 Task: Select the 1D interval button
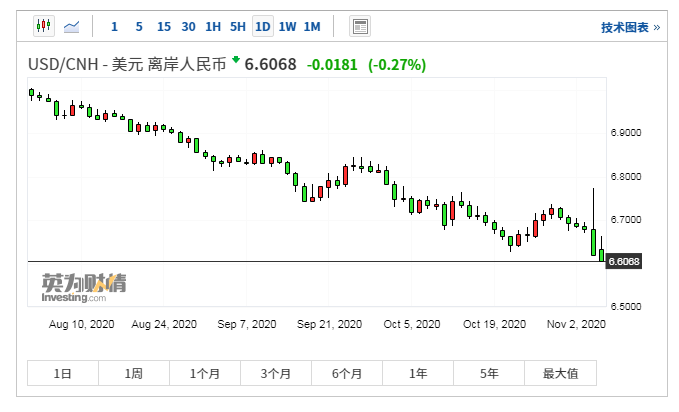[x=263, y=26]
